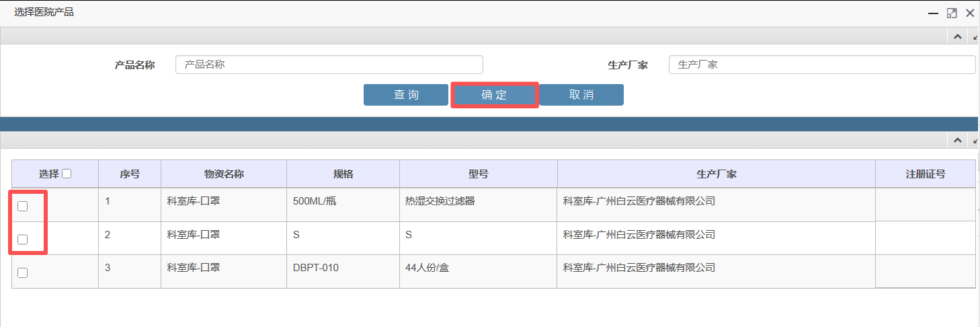This screenshot has height=327, width=980.
Task: Minimize the 选择医院产品 dialog
Action: click(934, 13)
